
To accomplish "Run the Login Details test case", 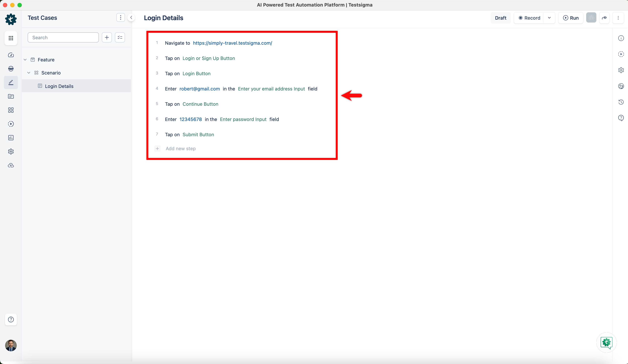I will tap(571, 18).
